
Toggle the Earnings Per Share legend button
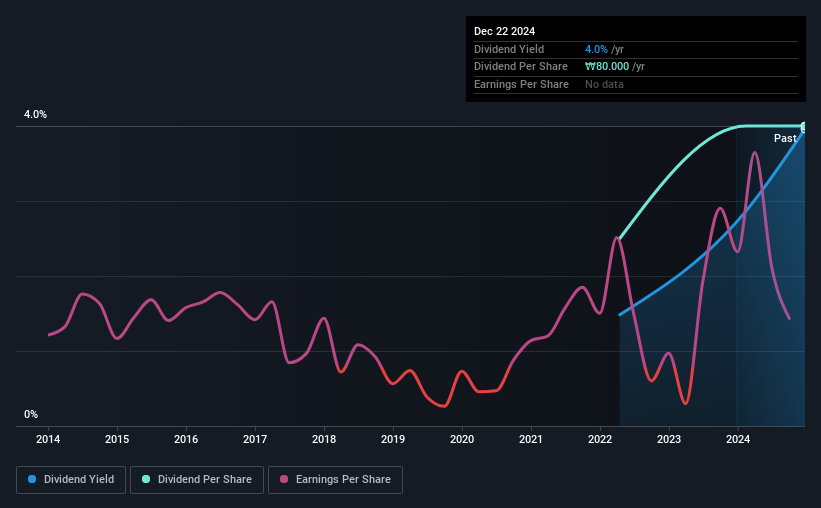[x=335, y=480]
